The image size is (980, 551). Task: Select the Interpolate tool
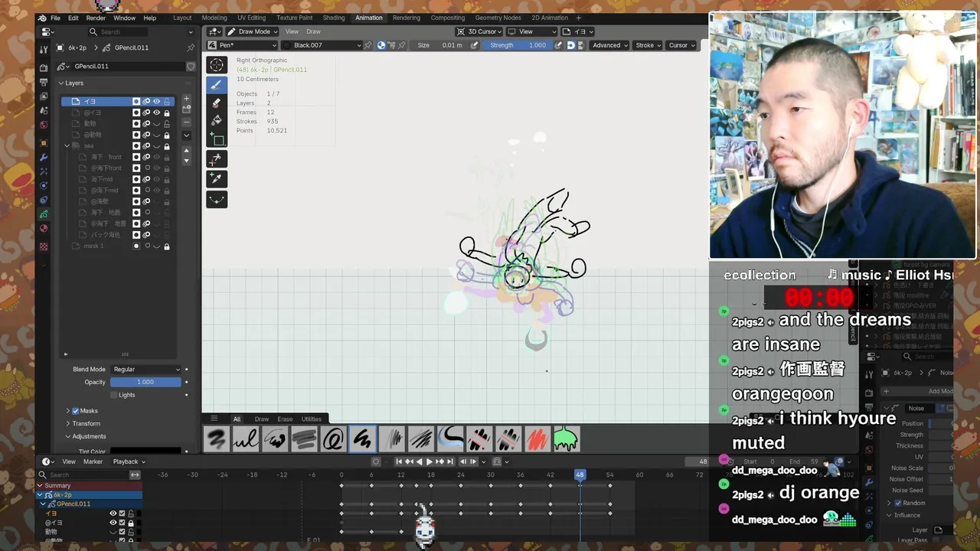217,200
